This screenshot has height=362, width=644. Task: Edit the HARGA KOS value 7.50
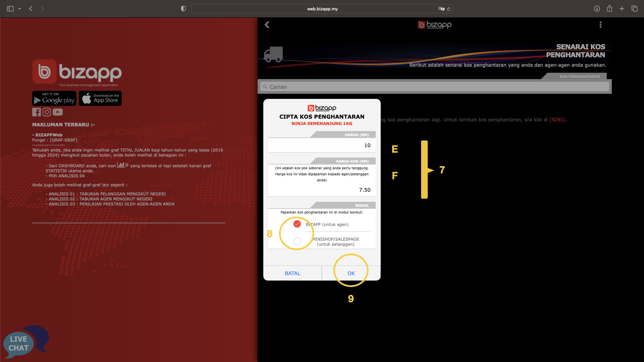pos(322,190)
